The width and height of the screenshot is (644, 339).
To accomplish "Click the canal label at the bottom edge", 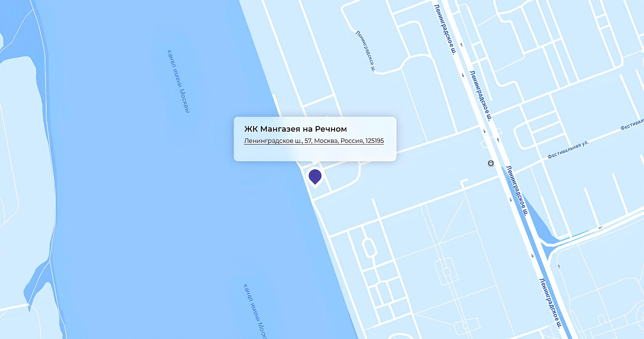I will [255, 311].
